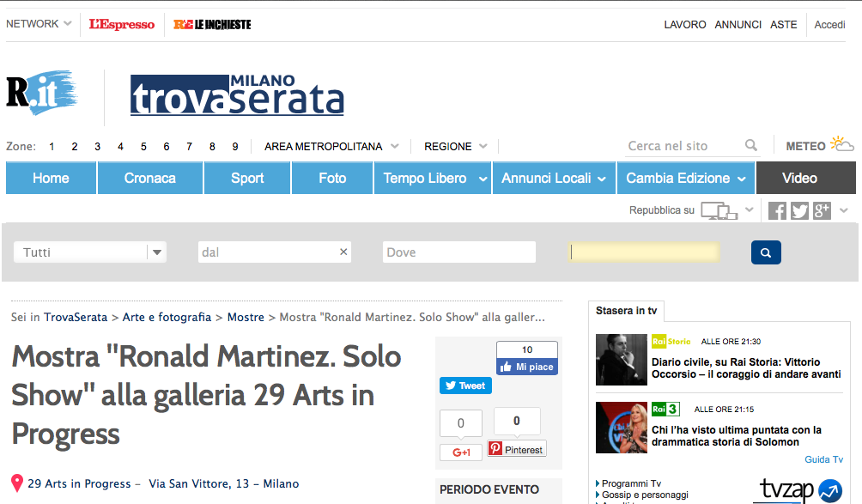The width and height of the screenshot is (862, 504).
Task: Expand the Tempo Libero menu
Action: click(432, 178)
